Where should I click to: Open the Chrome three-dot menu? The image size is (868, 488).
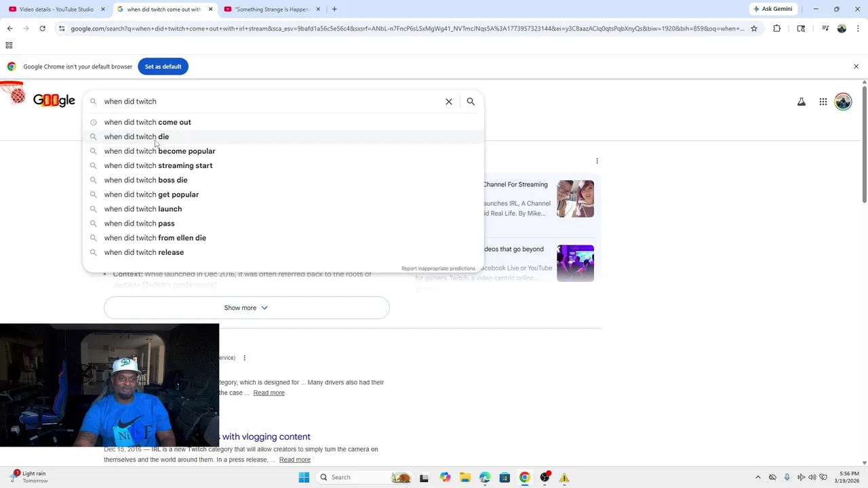(x=858, y=28)
